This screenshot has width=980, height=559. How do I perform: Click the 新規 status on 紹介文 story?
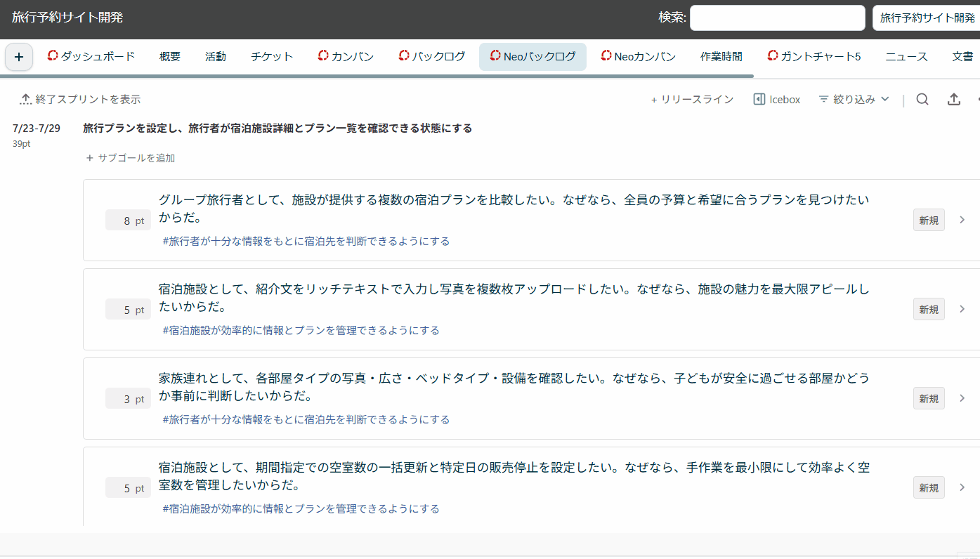[x=929, y=309]
